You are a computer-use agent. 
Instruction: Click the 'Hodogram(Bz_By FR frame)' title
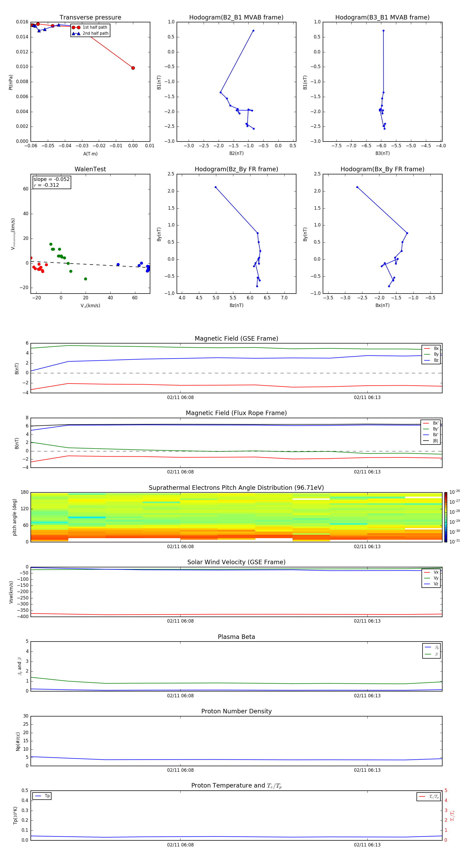(236, 169)
